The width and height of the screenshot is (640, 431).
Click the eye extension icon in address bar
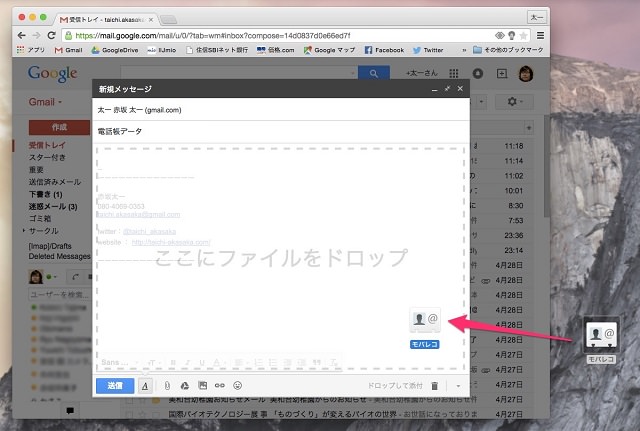point(500,36)
